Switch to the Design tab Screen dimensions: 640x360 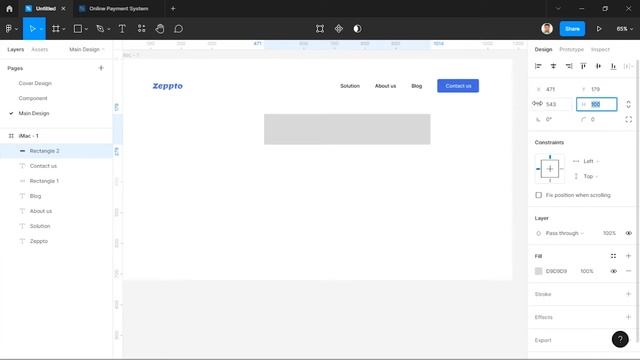[543, 49]
